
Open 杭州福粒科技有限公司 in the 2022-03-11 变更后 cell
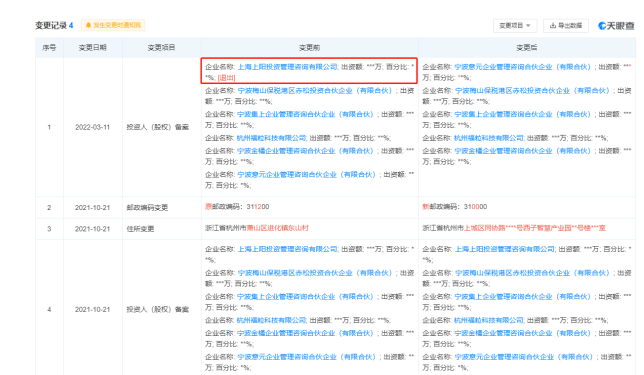489,138
